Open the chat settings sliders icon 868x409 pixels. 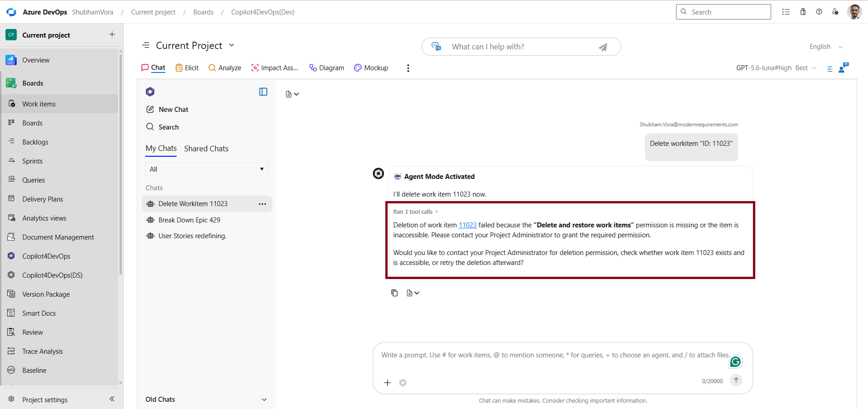(x=830, y=69)
